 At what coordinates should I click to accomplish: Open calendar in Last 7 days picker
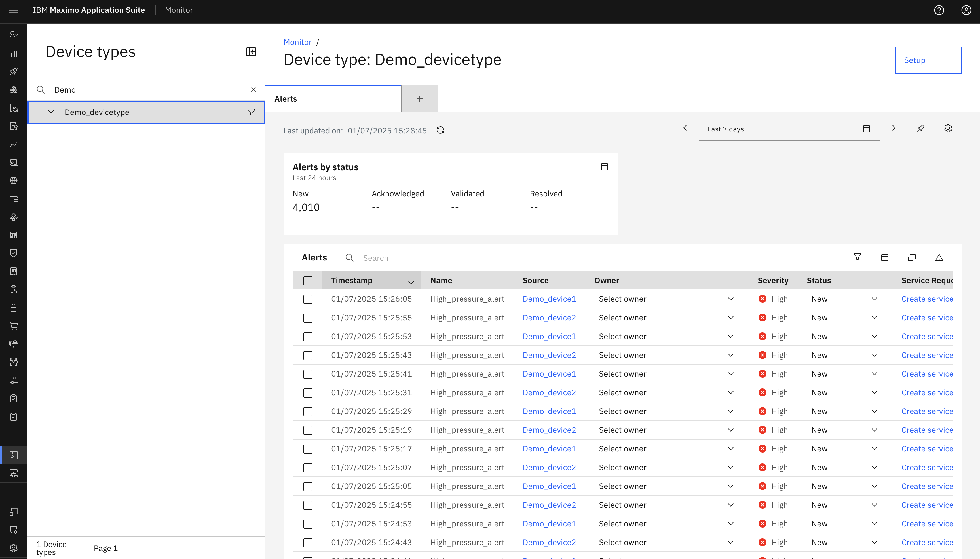pyautogui.click(x=866, y=129)
